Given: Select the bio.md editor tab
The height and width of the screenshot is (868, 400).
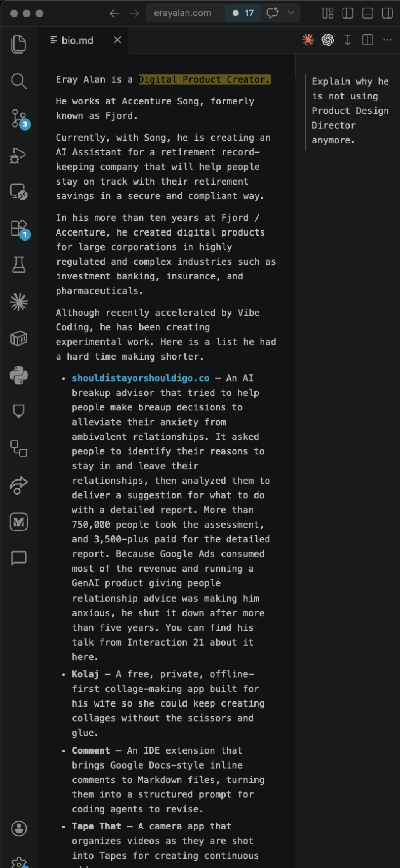Looking at the screenshot, I should pyautogui.click(x=77, y=40).
